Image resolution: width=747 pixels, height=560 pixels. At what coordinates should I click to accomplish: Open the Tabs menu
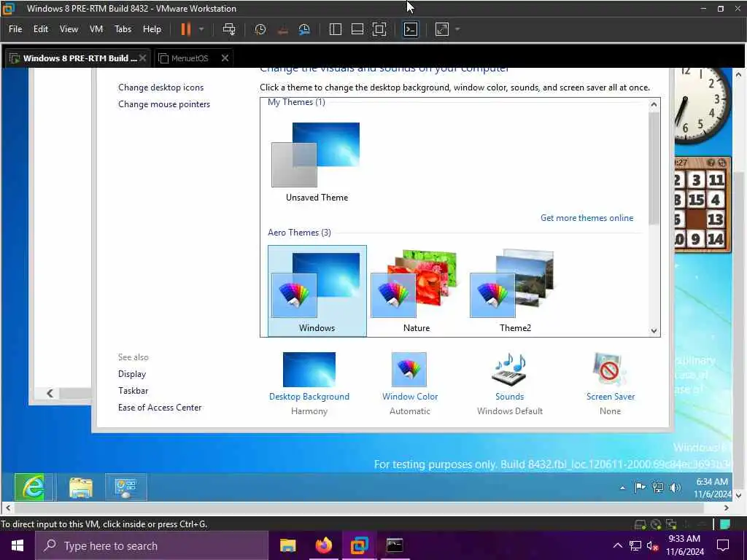[123, 29]
